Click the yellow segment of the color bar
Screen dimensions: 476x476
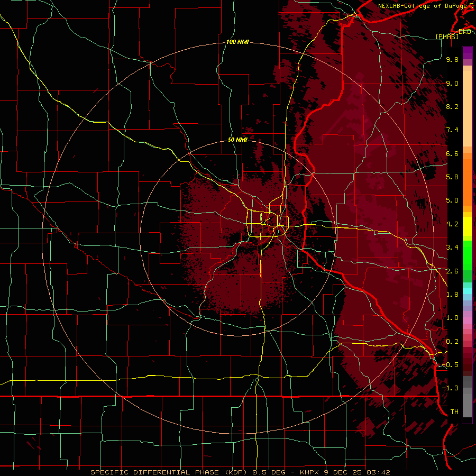tap(467, 226)
